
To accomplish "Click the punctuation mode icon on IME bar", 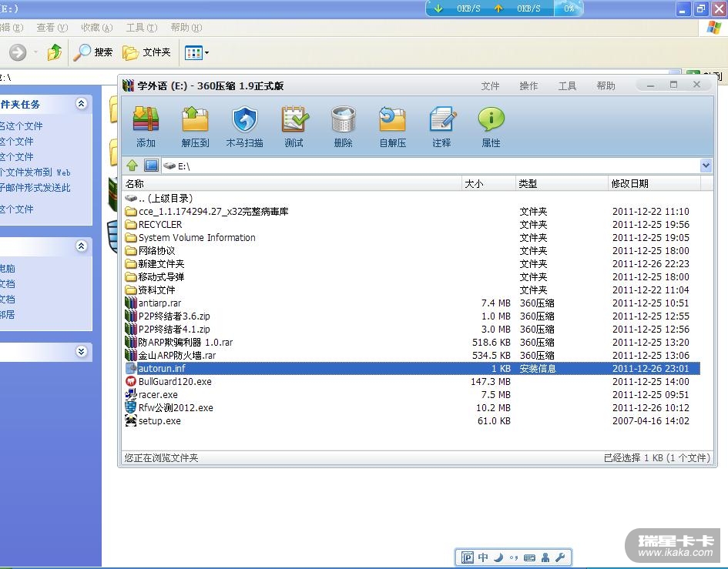I will (514, 557).
